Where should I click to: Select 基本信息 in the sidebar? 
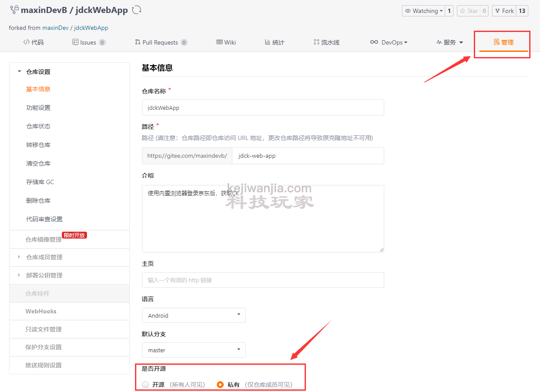tap(38, 89)
